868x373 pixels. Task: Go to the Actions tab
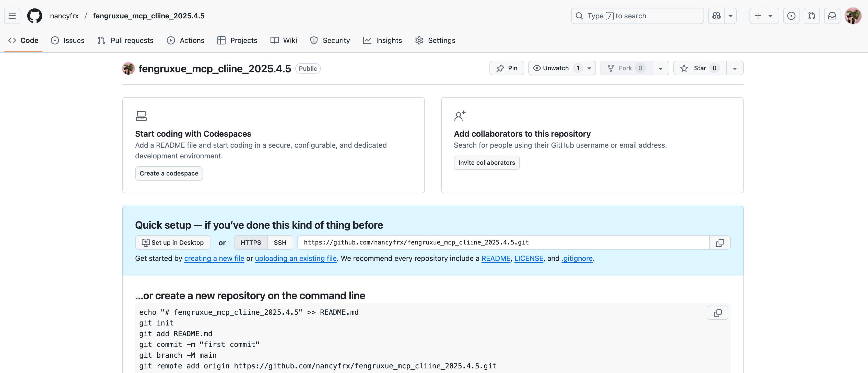(185, 40)
